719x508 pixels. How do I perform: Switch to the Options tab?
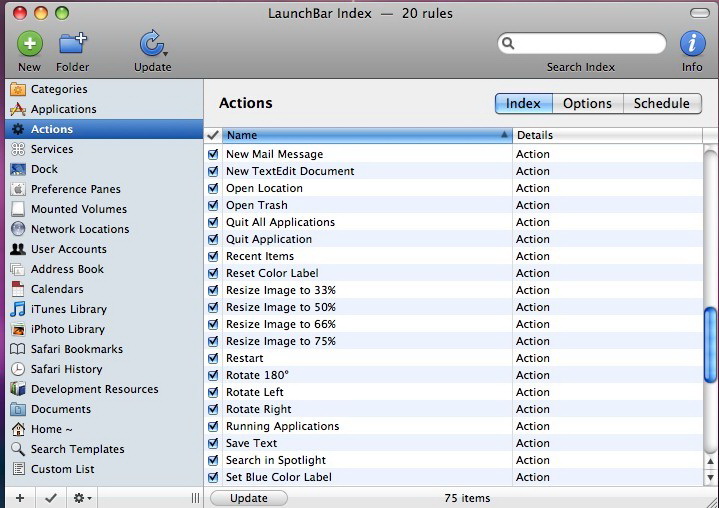pos(587,104)
